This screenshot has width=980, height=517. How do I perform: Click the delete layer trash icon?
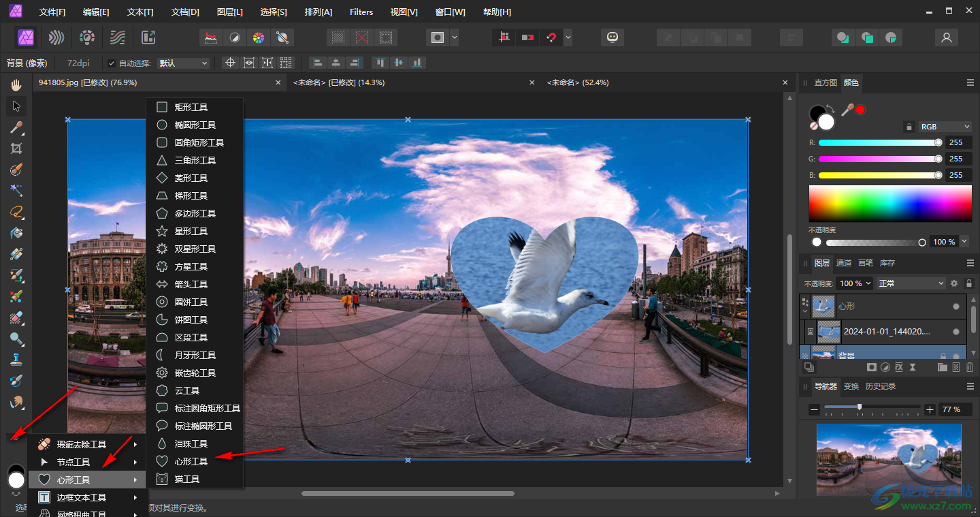(970, 367)
